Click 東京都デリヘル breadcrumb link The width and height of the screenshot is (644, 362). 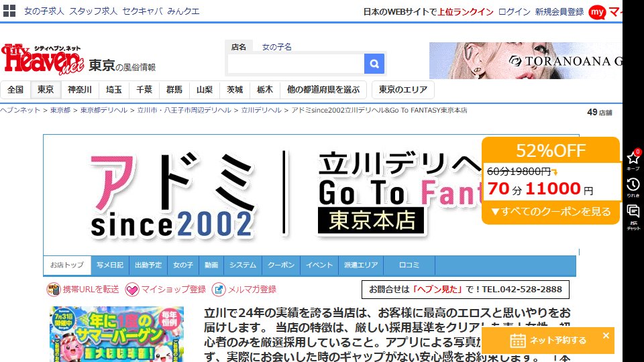point(104,110)
